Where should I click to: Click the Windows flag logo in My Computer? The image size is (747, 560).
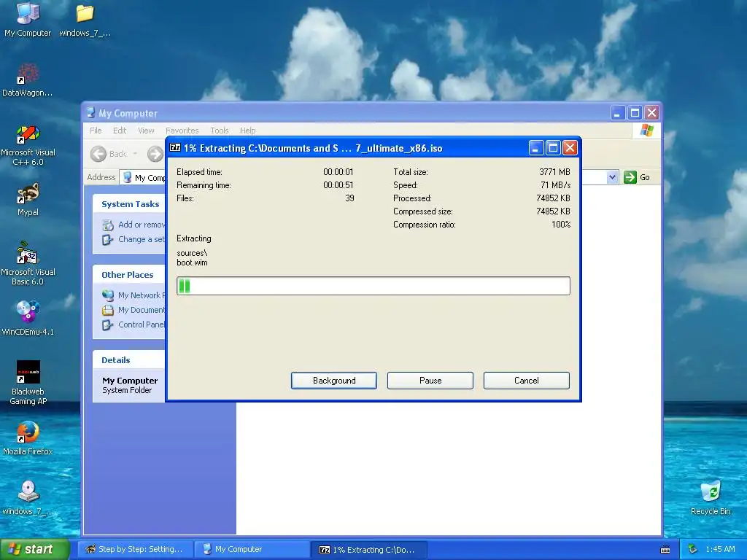(x=647, y=130)
